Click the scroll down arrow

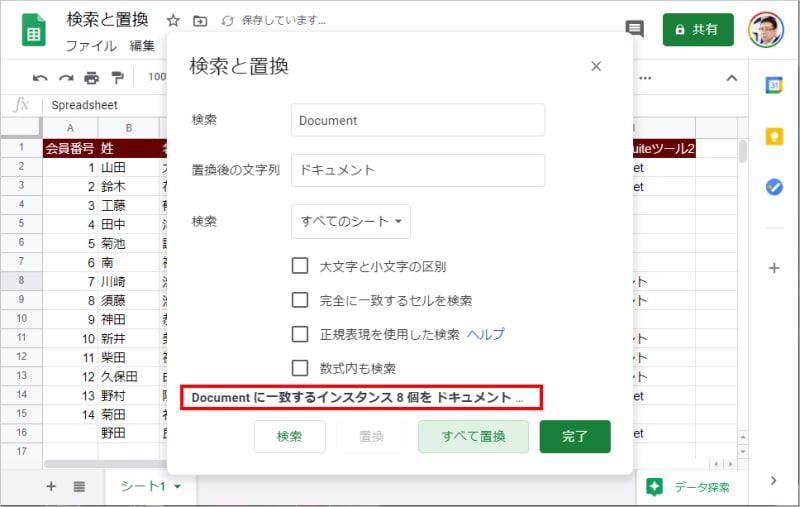coord(742,451)
